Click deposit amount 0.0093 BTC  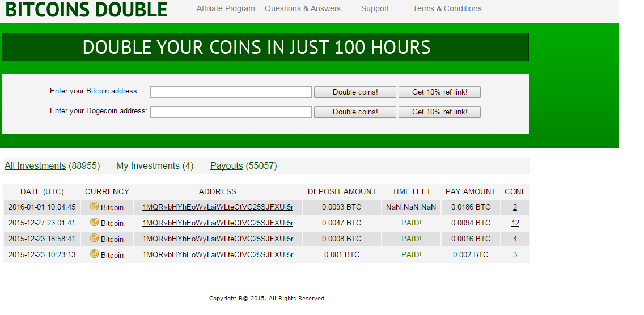[x=342, y=207]
